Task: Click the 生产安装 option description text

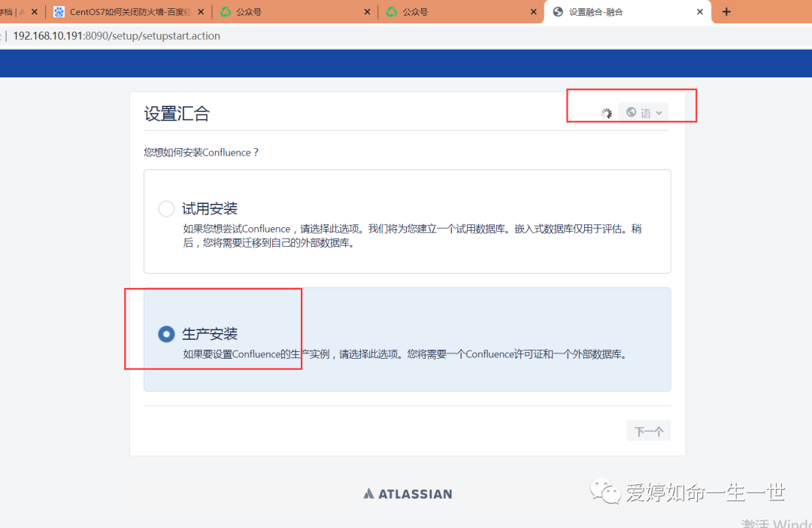Action: click(405, 354)
